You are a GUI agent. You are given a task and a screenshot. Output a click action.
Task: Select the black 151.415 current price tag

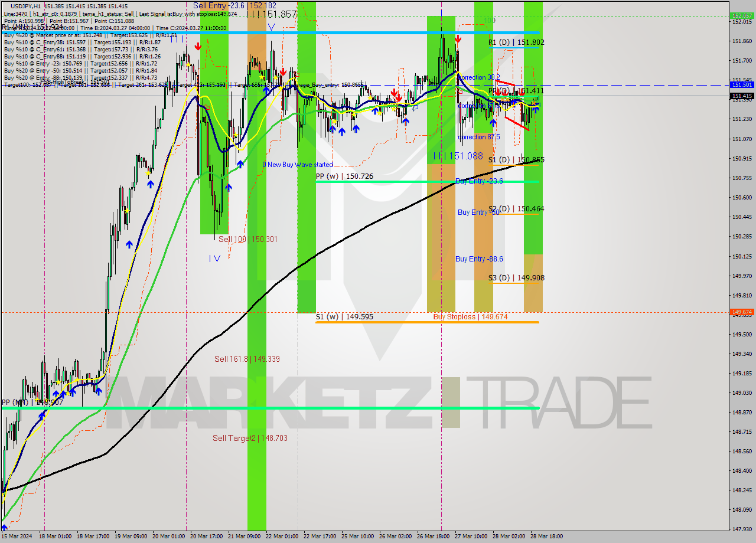coord(742,96)
